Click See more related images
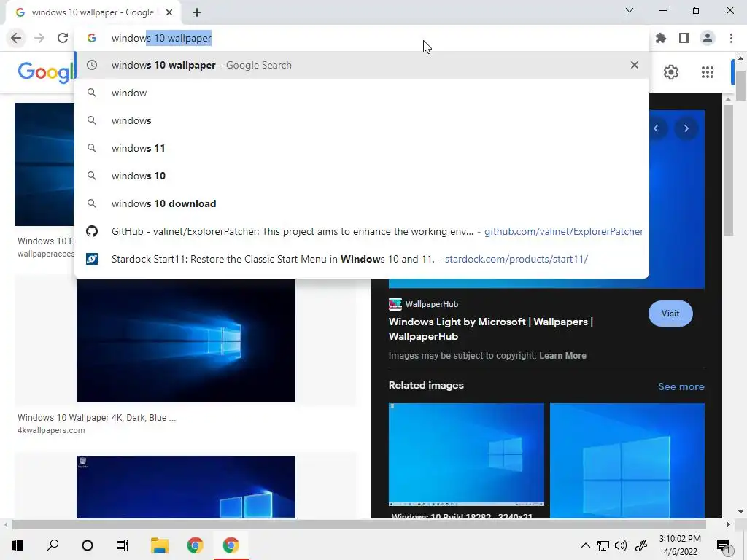Viewport: 747px width, 560px height. click(x=681, y=386)
